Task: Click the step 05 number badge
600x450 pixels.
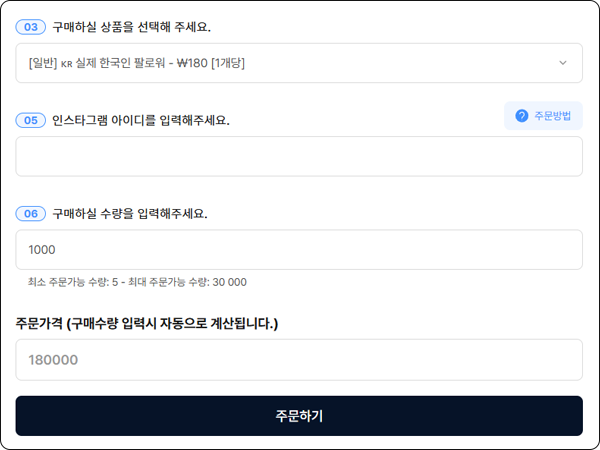Action: pos(30,121)
